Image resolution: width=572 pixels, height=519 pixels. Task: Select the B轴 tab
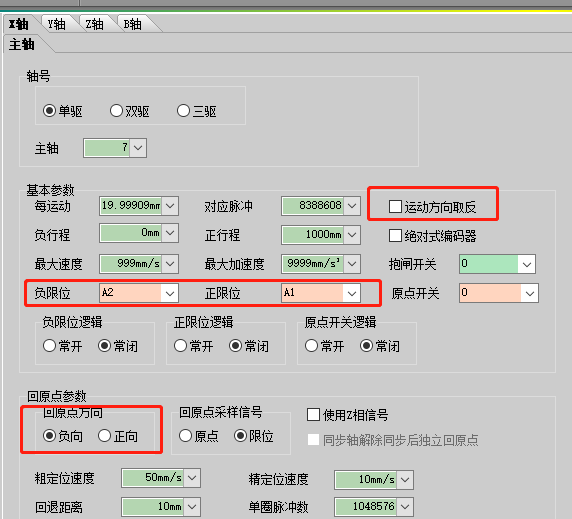pos(132,24)
